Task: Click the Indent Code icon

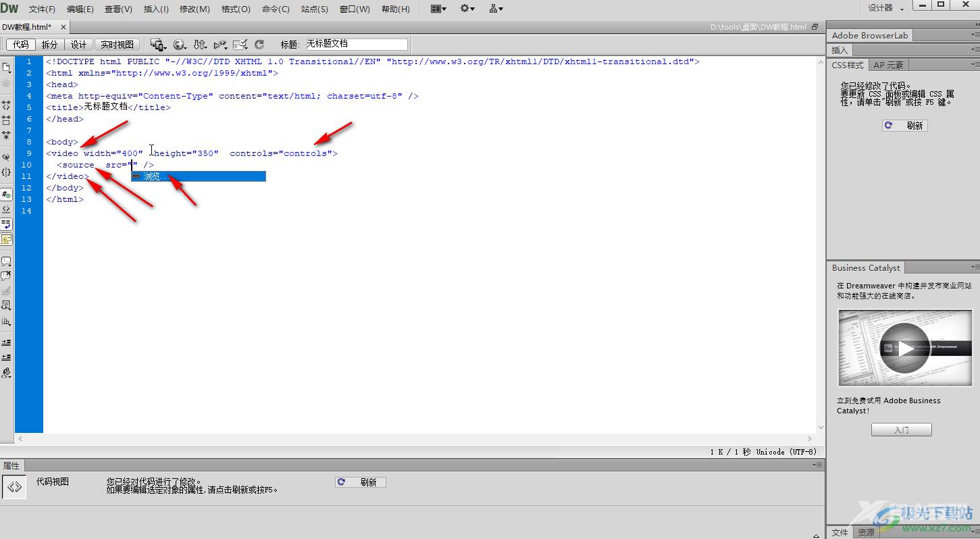Action: click(6, 343)
